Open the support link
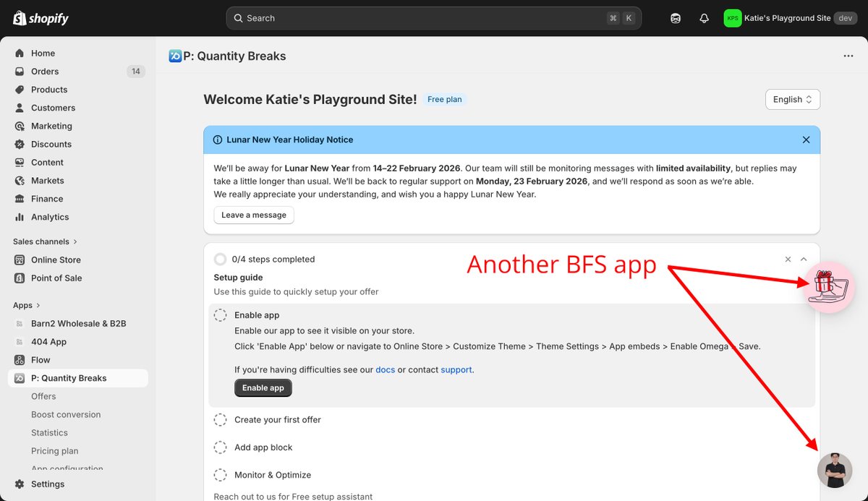This screenshot has height=501, width=868. pos(456,369)
